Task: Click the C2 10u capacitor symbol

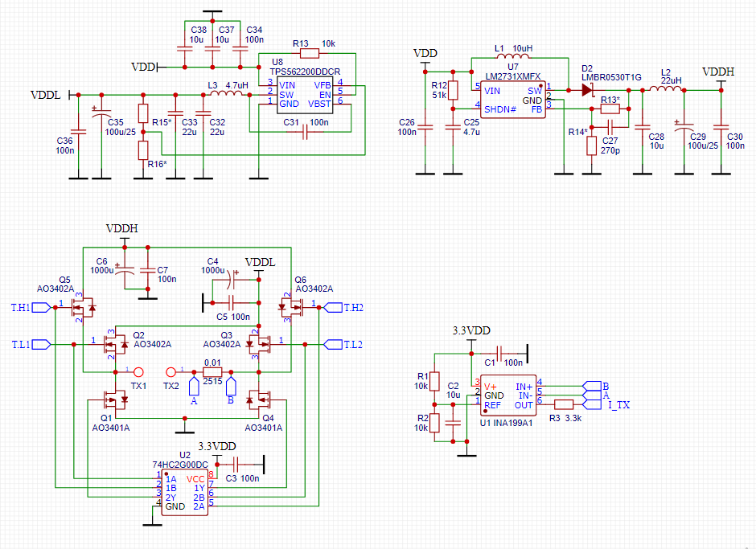Action: [x=453, y=423]
